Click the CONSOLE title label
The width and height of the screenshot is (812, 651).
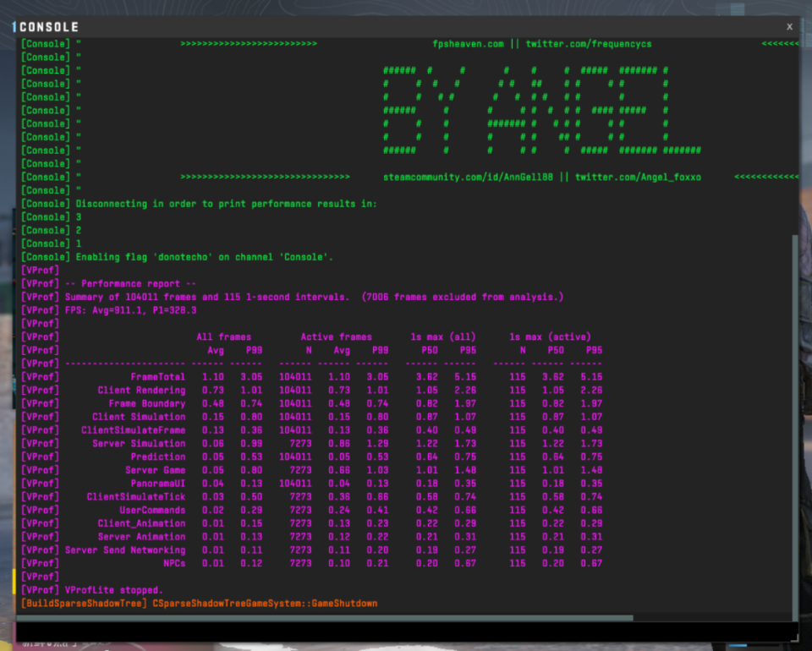(49, 27)
